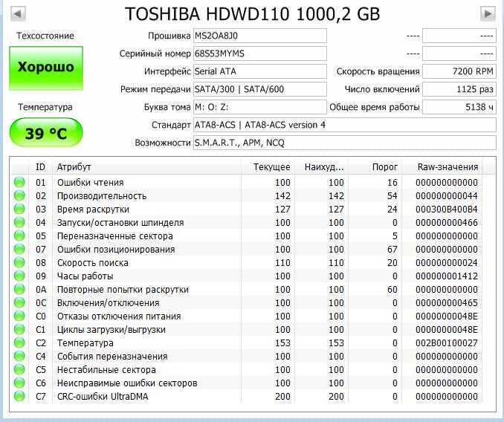This screenshot has height=422, width=504.
Task: Click status icon beside CRC-ошибки UltraDMA
Action: pos(19,397)
